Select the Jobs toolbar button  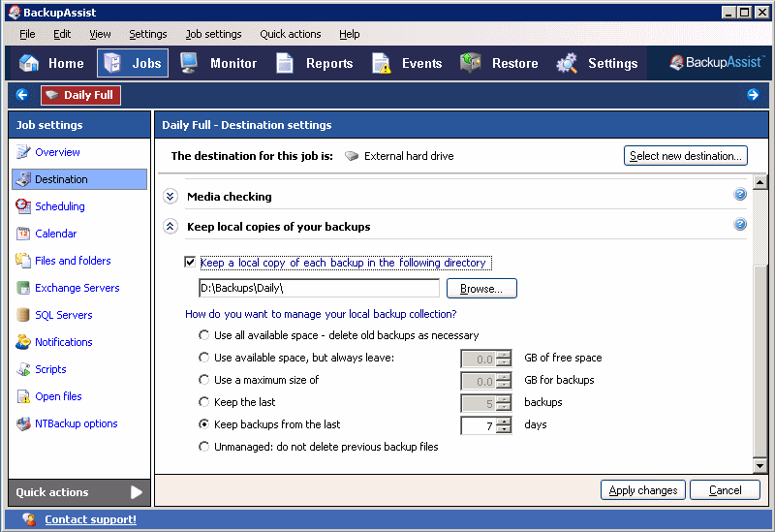pos(133,63)
